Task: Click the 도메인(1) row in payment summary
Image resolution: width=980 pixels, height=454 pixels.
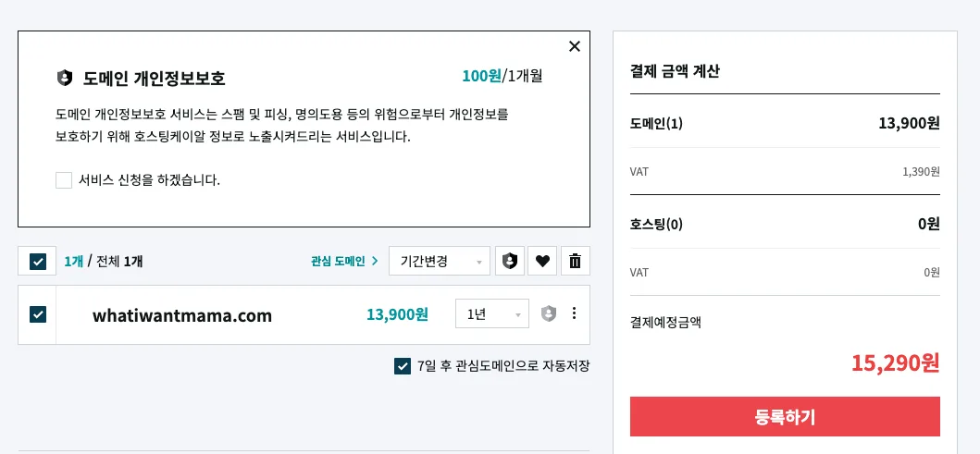Action: (785, 124)
